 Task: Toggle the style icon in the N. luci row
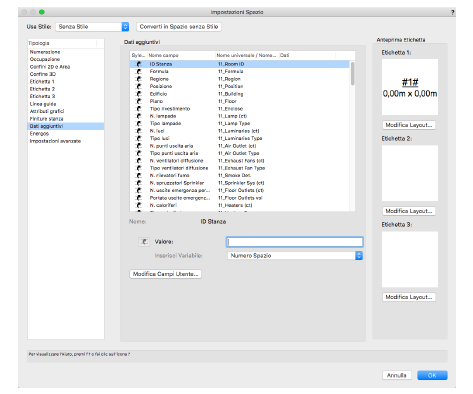(139, 131)
